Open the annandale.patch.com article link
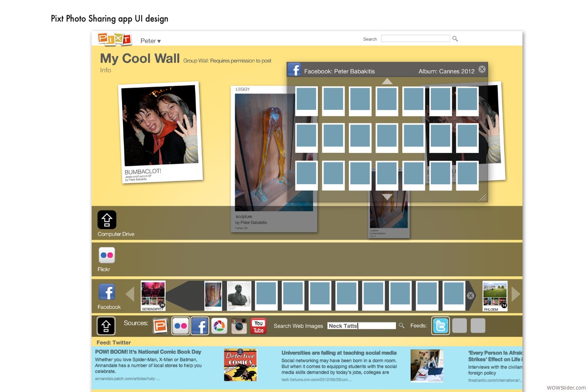The image size is (588, 392). coord(127,378)
